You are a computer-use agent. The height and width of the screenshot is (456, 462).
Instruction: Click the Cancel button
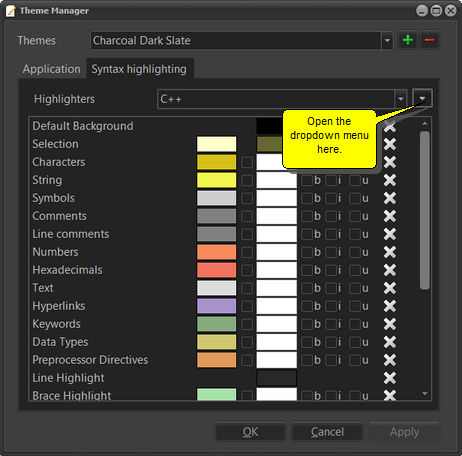327,432
